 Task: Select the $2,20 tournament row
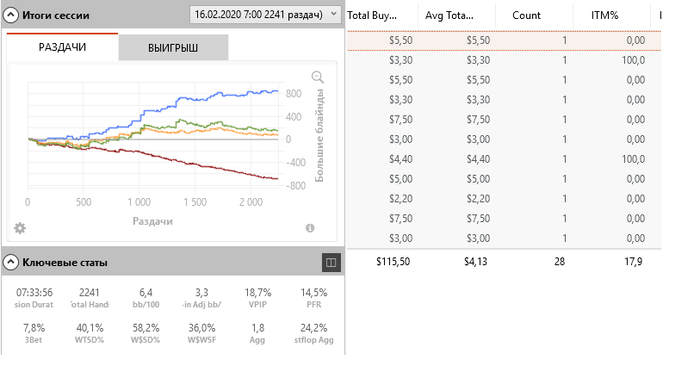click(504, 199)
